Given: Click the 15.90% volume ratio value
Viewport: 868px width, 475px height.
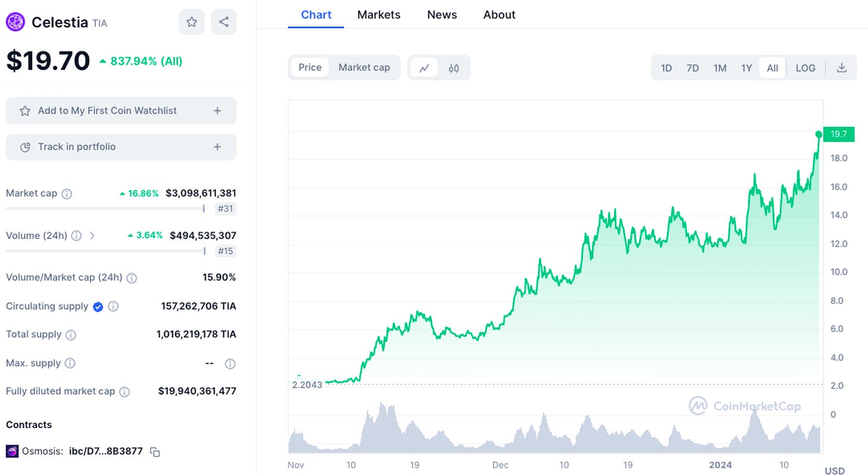Looking at the screenshot, I should tap(219, 277).
